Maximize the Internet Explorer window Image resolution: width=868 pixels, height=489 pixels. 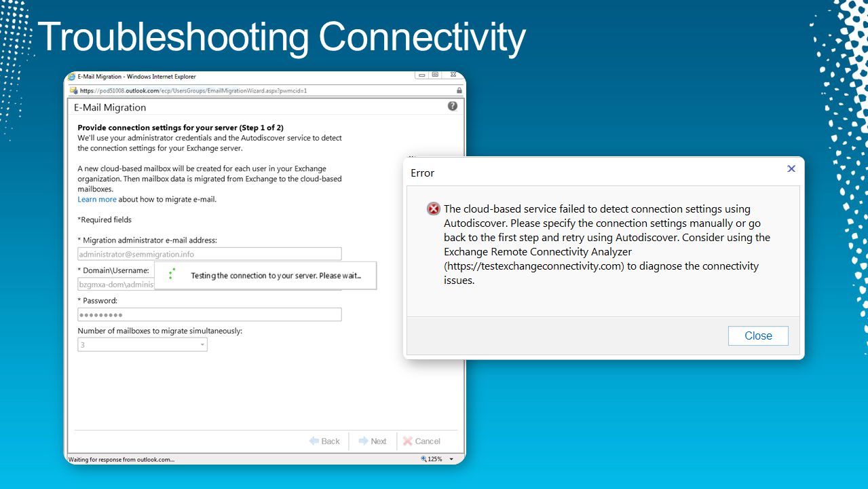(435, 75)
